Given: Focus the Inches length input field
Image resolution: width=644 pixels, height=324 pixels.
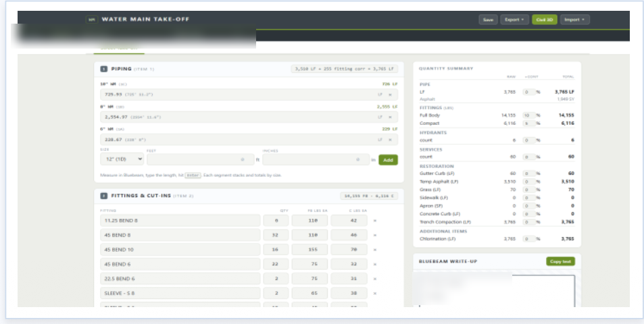Looking at the screenshot, I should click(316, 159).
